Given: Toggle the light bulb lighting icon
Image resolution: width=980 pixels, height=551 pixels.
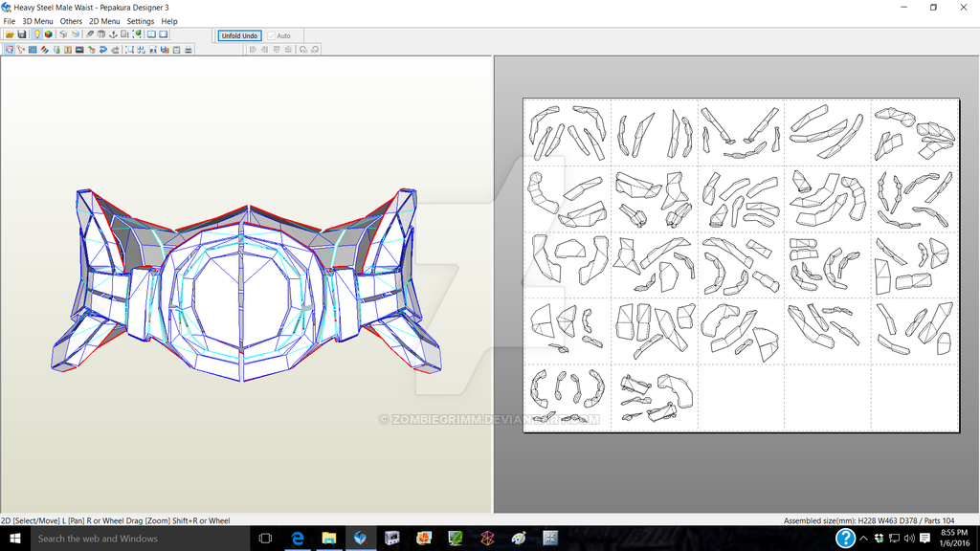Looking at the screenshot, I should point(37,34).
